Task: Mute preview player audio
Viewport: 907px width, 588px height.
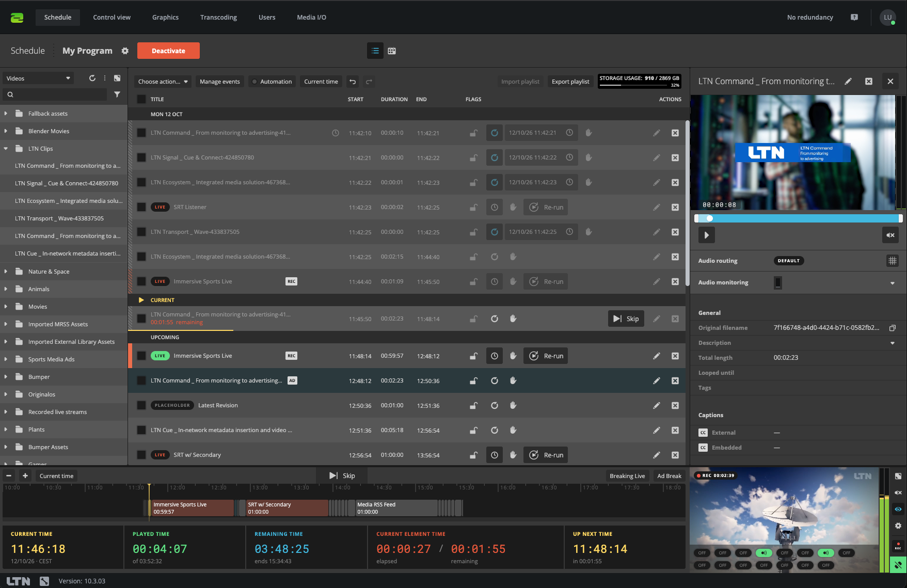Action: tap(890, 235)
